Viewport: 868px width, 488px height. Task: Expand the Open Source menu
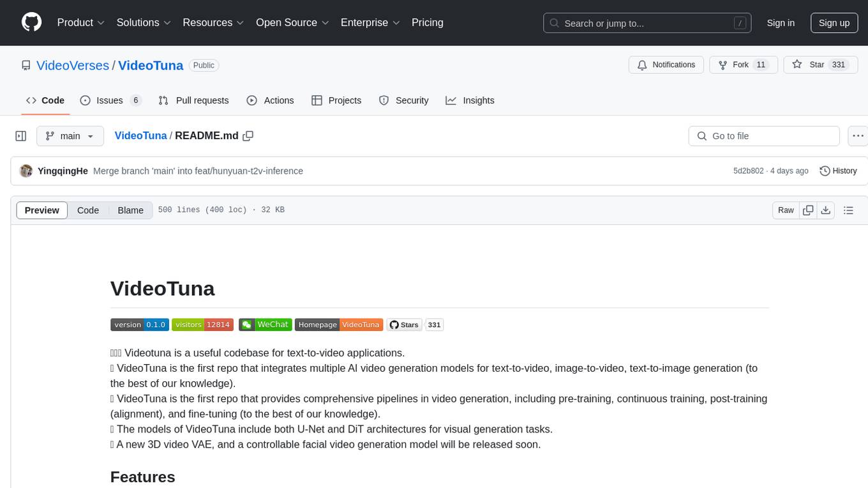coord(292,22)
